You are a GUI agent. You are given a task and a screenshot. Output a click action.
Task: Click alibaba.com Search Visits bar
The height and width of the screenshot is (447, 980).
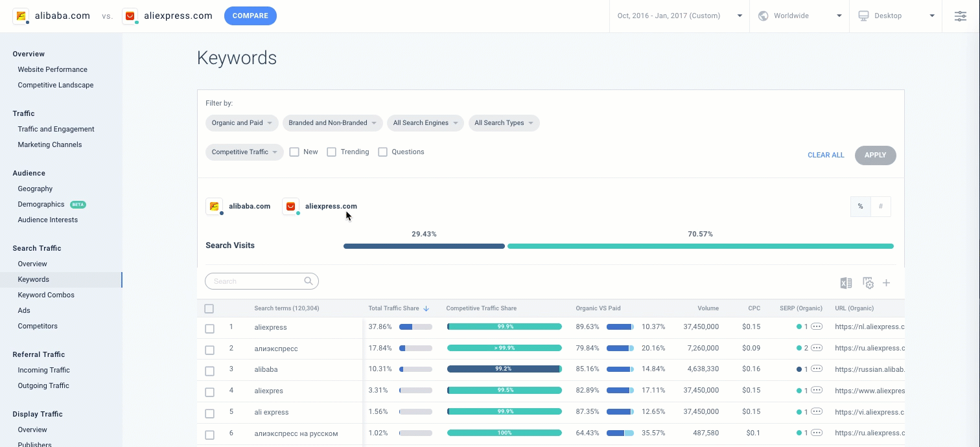(424, 246)
